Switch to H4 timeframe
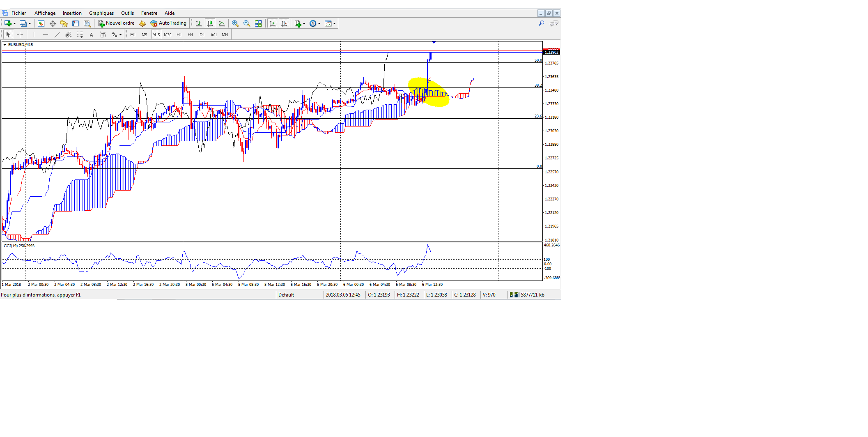Image resolution: width=868 pixels, height=437 pixels. pos(191,34)
